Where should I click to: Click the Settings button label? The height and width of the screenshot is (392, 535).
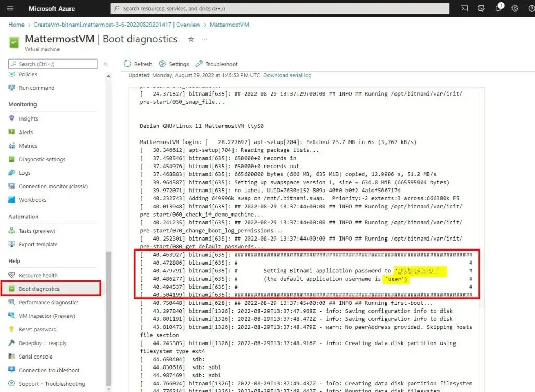[179, 64]
